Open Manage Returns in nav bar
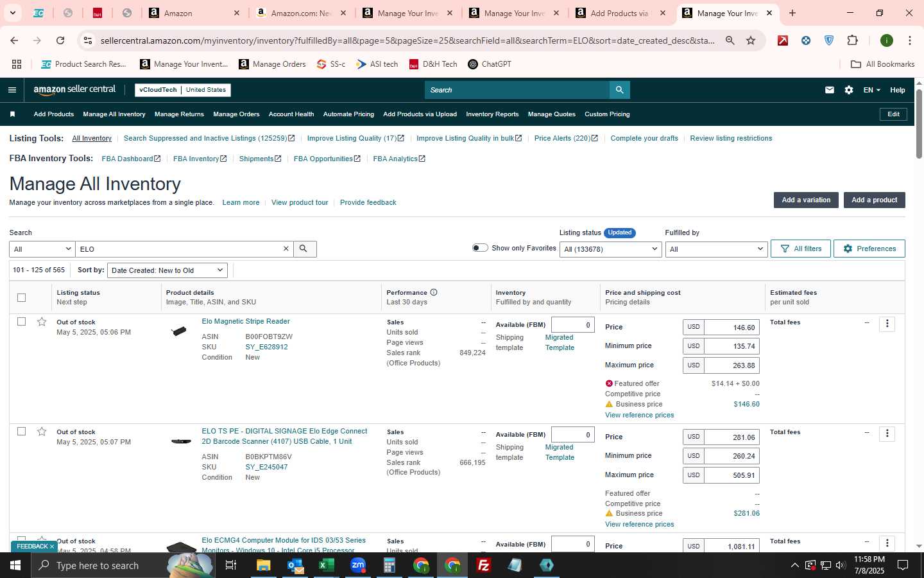 (179, 114)
